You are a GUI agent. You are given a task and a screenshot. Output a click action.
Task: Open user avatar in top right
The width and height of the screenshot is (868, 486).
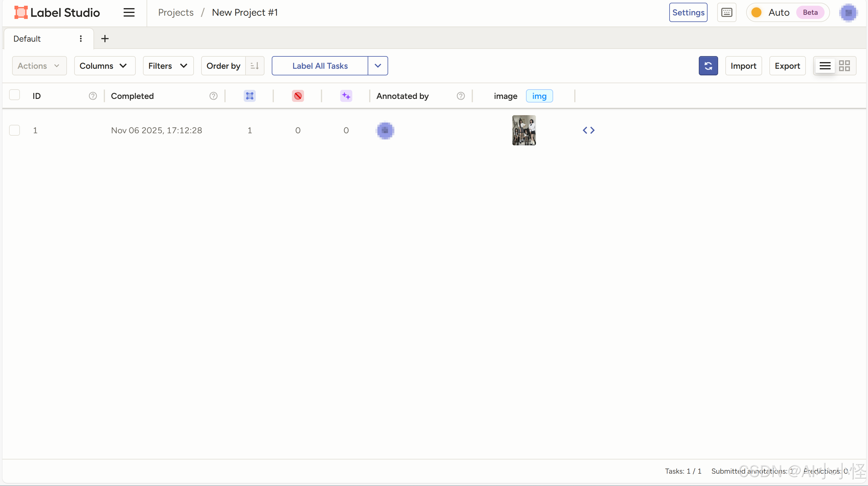(848, 12)
